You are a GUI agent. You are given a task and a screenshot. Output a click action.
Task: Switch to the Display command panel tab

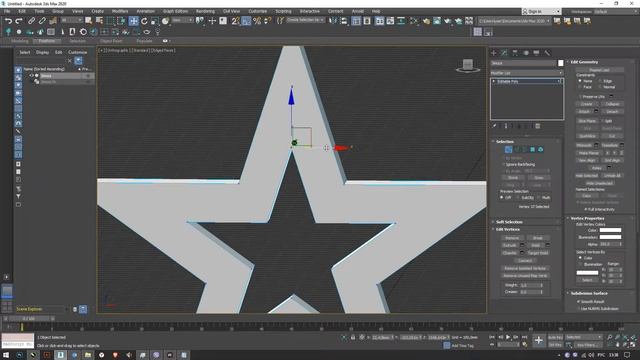536,53
